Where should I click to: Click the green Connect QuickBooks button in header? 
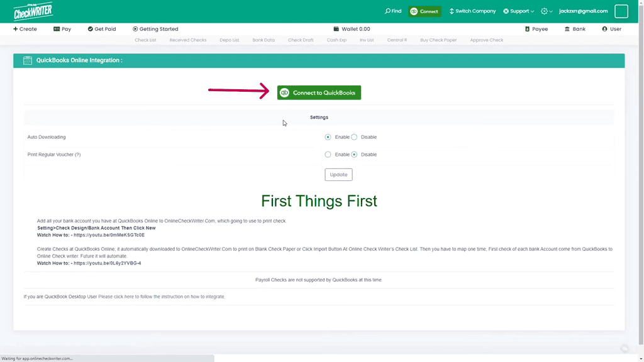coord(425,11)
